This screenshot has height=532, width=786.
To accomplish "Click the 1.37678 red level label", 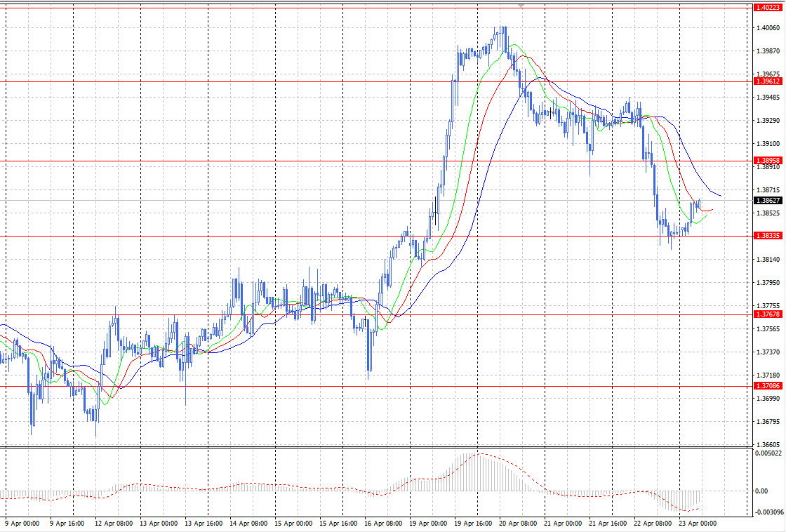I will (x=768, y=314).
